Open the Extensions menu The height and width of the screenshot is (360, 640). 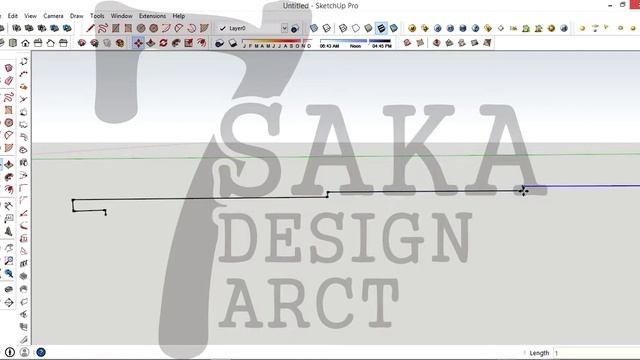click(x=152, y=16)
